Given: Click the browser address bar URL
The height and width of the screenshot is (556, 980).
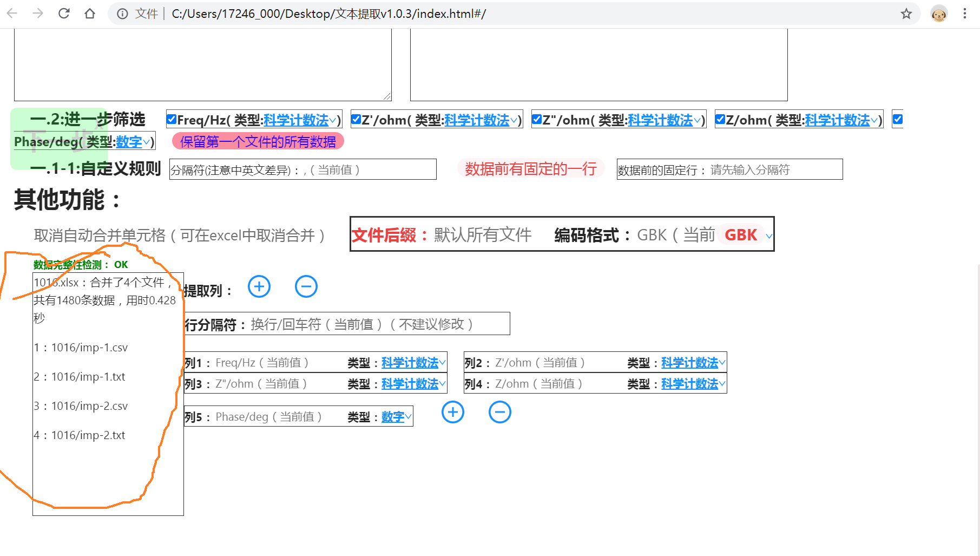Looking at the screenshot, I should coord(328,14).
